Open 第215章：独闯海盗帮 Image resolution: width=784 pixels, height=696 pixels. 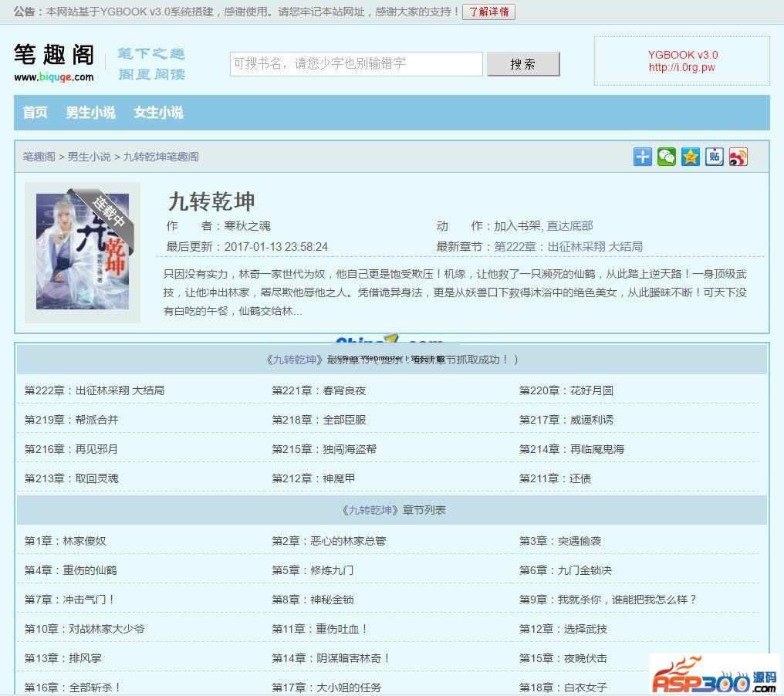click(x=324, y=449)
